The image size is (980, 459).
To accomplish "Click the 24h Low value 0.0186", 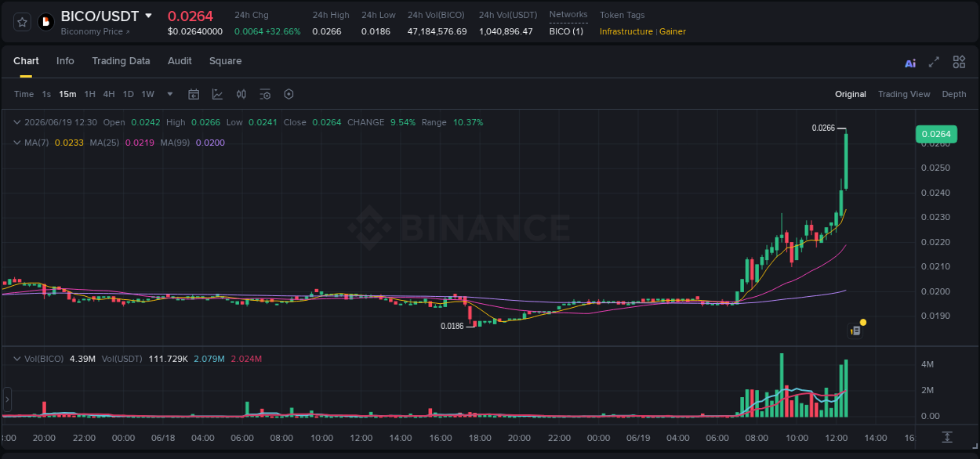I will [375, 31].
